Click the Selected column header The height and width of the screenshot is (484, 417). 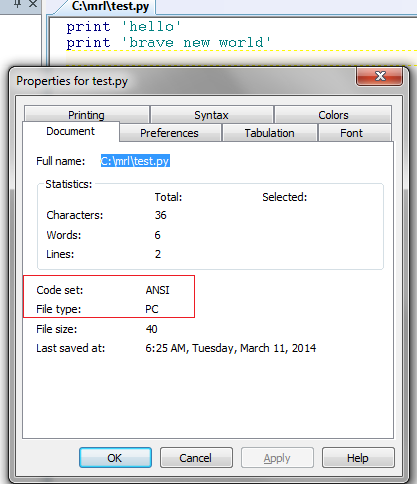coord(284,197)
